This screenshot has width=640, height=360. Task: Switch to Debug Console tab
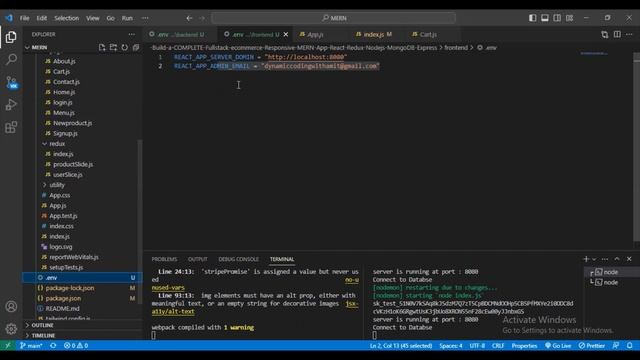click(x=238, y=259)
